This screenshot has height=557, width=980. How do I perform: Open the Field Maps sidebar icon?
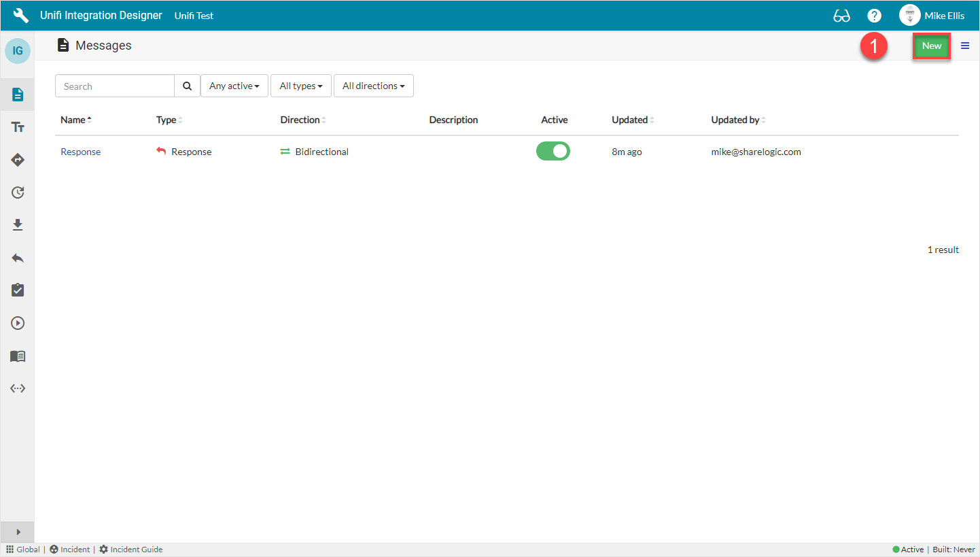click(17, 159)
